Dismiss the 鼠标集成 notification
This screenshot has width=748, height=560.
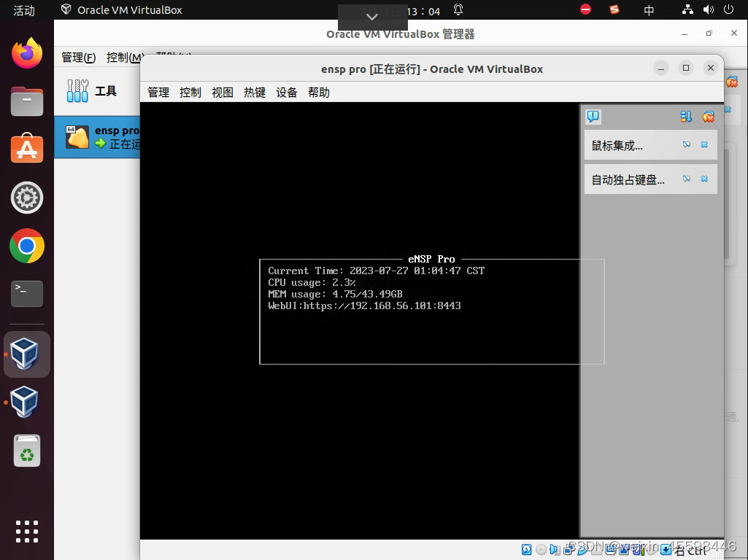[704, 144]
